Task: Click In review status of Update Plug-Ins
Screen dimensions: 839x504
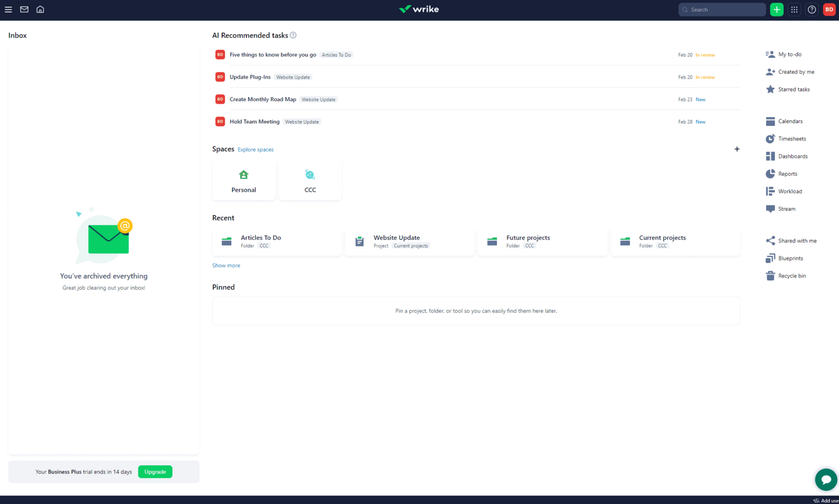Action: 705,77
